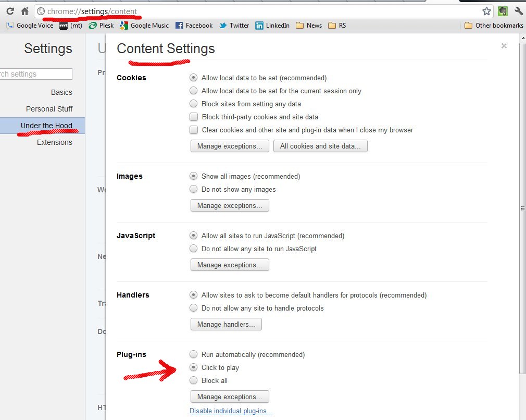Image resolution: width=526 pixels, height=420 pixels.
Task: Open the Extensions settings section
Action: tap(54, 142)
